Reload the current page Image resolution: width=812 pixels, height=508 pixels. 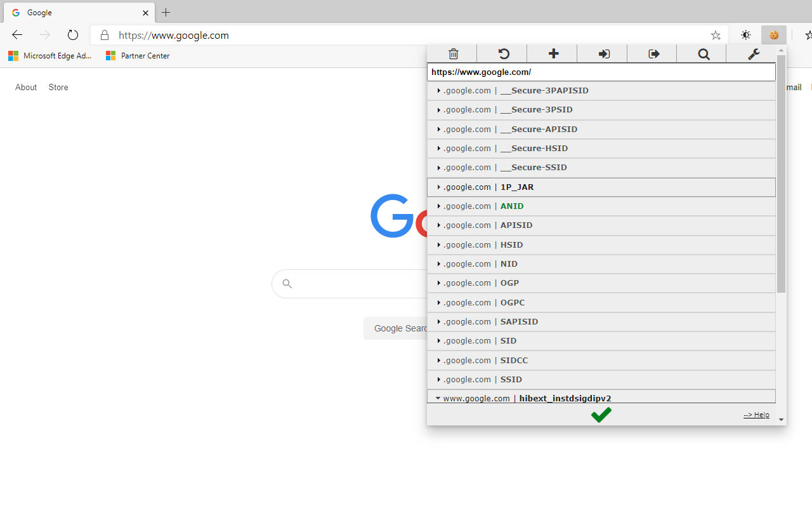point(73,35)
